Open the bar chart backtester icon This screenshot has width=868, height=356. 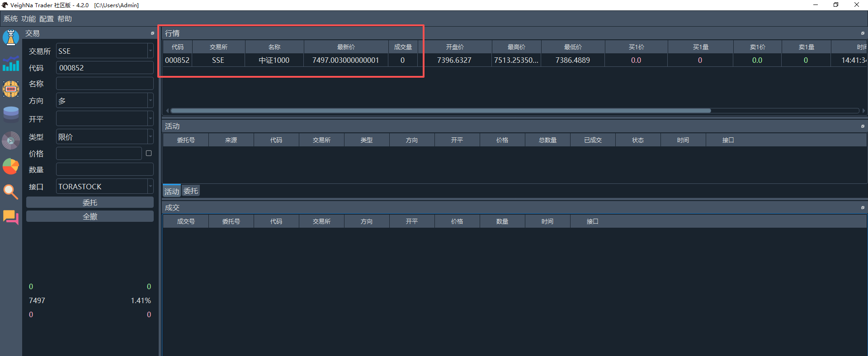pyautogui.click(x=11, y=64)
